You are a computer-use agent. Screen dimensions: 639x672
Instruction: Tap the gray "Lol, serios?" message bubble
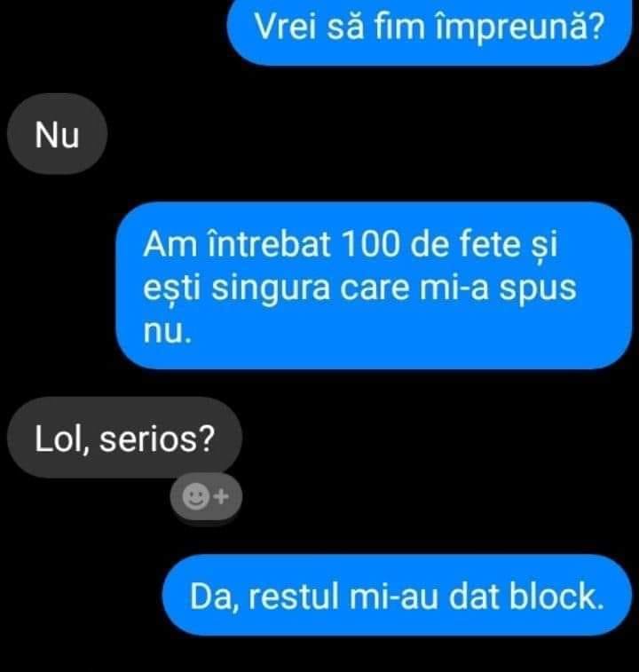coord(124,438)
